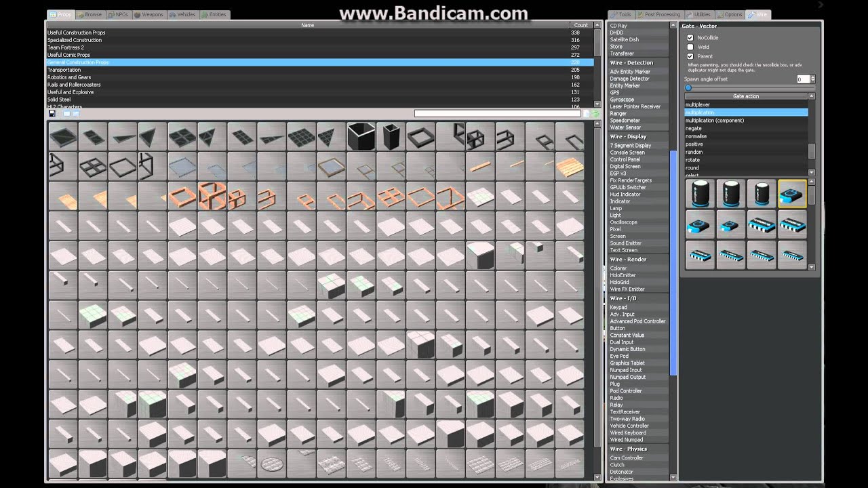868x488 pixels.
Task: Select Useful Construction Props category
Action: pyautogui.click(x=319, y=33)
